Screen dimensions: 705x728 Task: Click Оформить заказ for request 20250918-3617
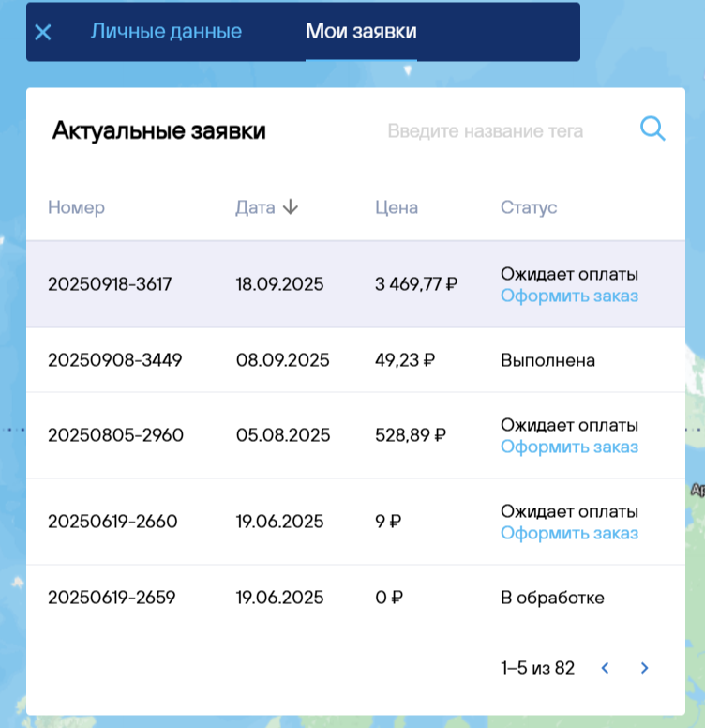click(569, 296)
